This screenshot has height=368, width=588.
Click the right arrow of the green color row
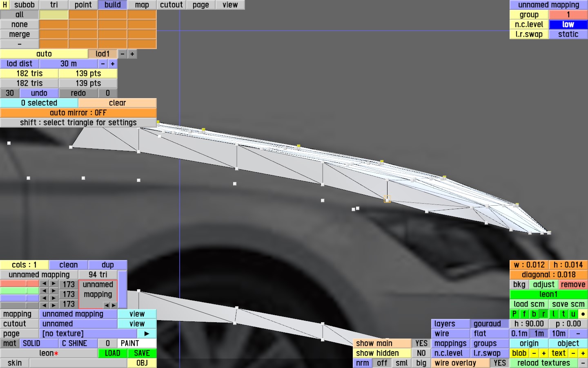coord(54,291)
